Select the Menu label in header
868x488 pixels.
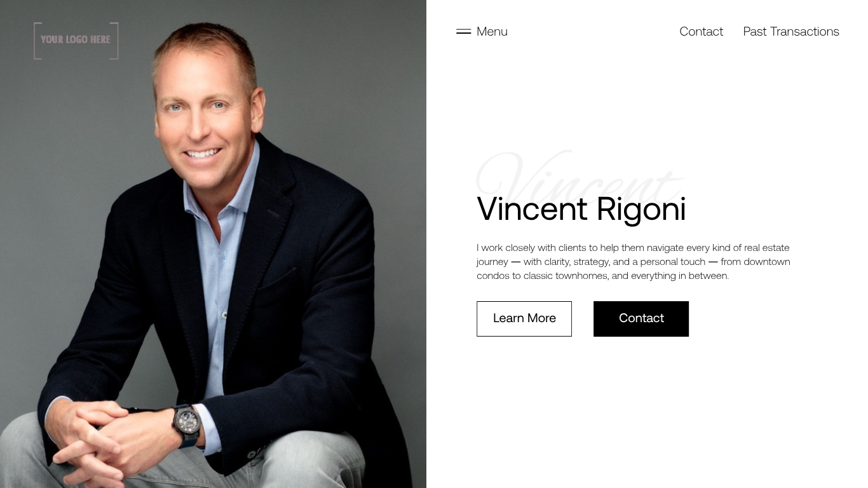click(492, 31)
